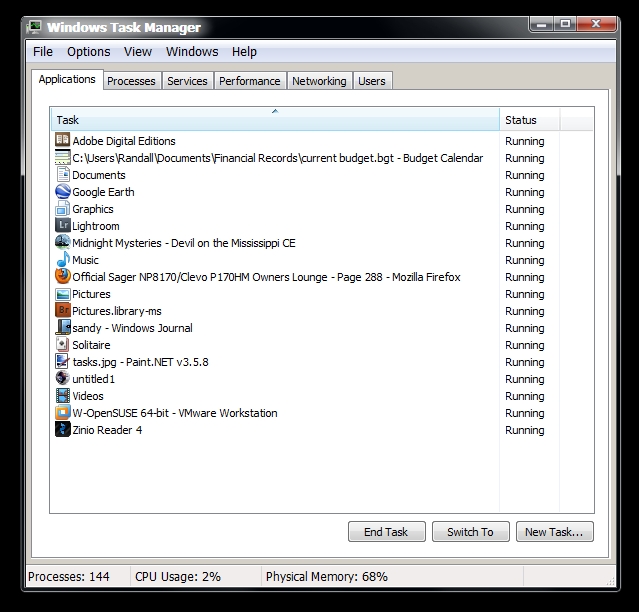
Task: Click the Budget Calendar row icon
Action: tap(62, 157)
